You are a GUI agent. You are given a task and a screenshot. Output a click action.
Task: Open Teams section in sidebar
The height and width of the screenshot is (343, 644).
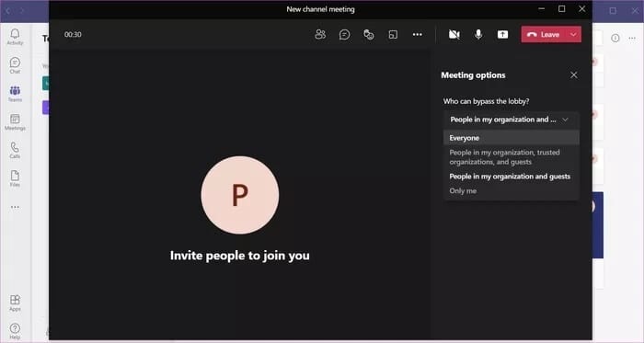16,94
